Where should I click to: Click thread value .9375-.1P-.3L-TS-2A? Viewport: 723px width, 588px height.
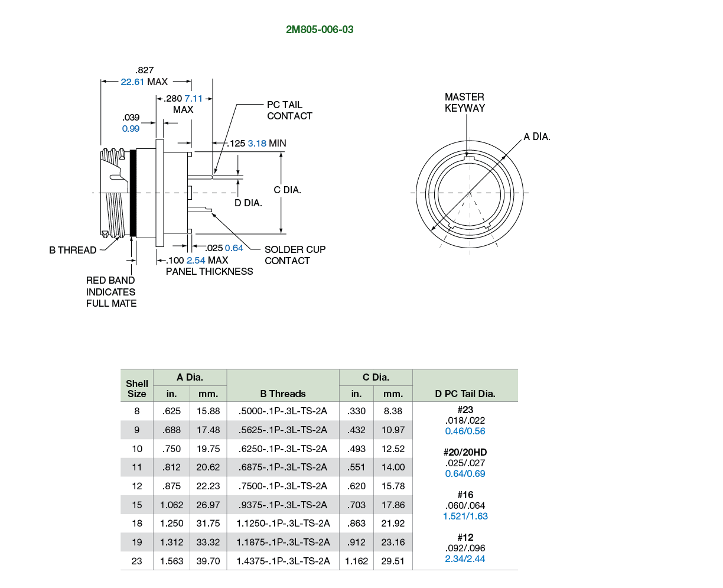click(283, 505)
